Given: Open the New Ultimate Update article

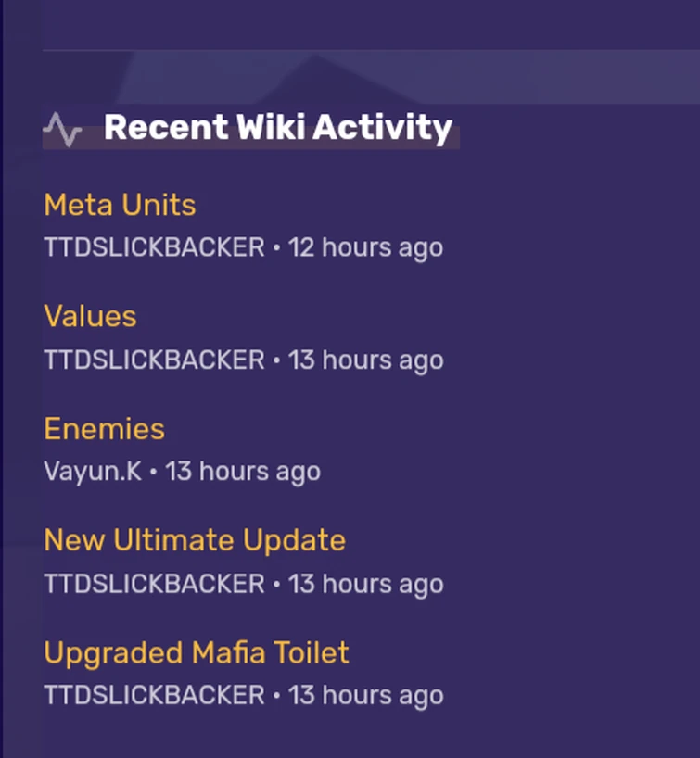Looking at the screenshot, I should click(x=195, y=540).
